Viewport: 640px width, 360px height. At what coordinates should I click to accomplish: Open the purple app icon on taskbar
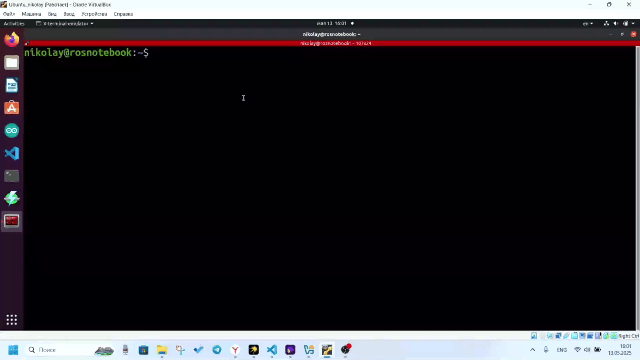(x=290, y=350)
